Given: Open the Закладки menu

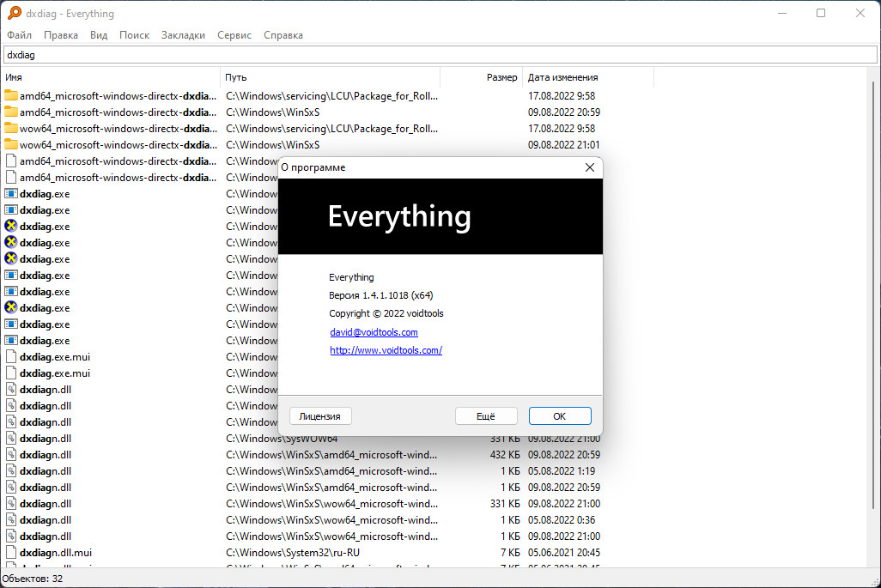Looking at the screenshot, I should tap(183, 35).
